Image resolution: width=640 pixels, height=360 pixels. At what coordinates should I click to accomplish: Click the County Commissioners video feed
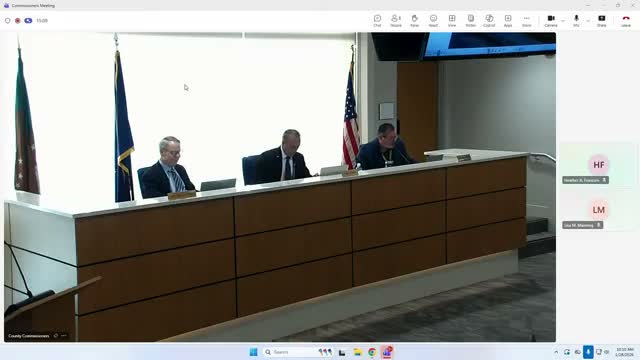280,187
